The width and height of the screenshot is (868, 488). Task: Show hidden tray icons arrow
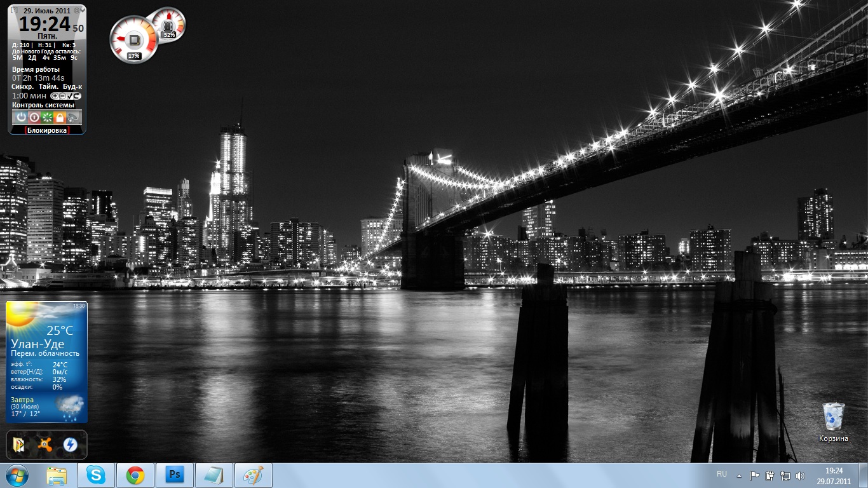(739, 475)
